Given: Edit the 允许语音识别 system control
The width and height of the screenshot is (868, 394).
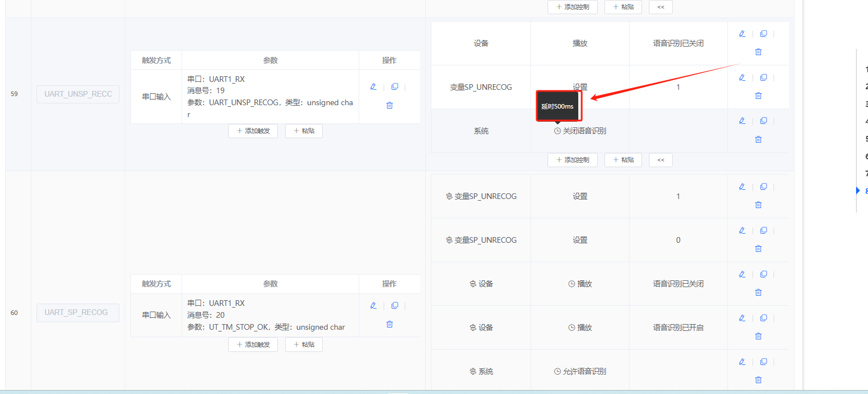Looking at the screenshot, I should pyautogui.click(x=742, y=361).
